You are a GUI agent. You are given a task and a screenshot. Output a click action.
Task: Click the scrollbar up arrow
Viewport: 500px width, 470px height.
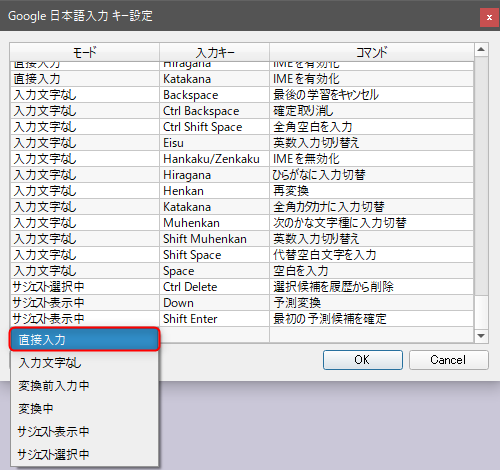[x=481, y=50]
